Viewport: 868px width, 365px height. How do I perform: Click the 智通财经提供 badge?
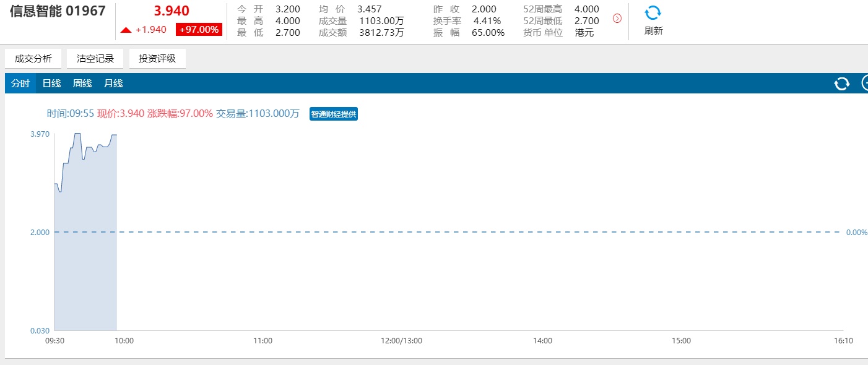click(x=334, y=114)
